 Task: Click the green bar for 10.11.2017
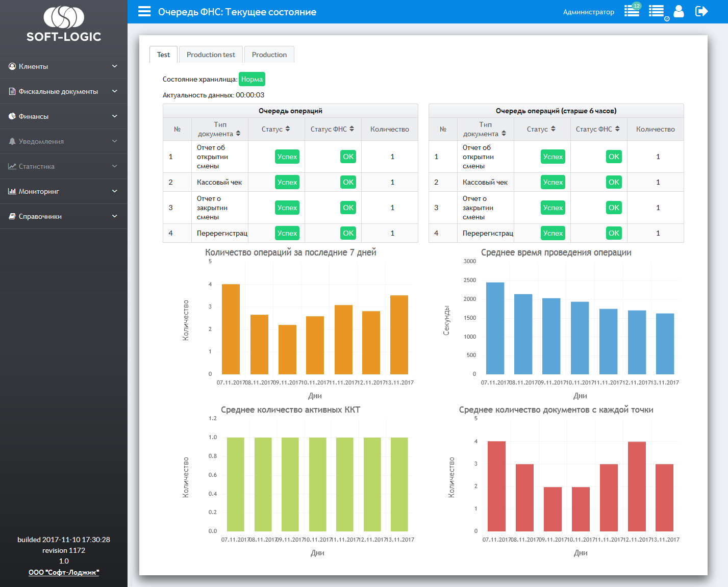pos(318,484)
